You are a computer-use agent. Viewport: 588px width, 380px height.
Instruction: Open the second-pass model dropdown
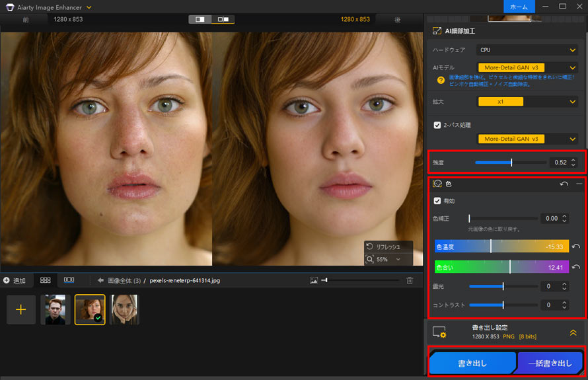pyautogui.click(x=527, y=139)
